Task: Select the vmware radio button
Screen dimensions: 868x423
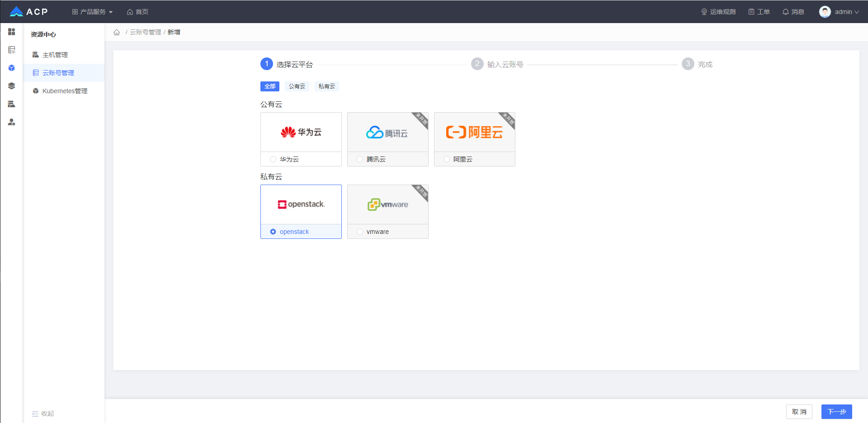Action: [x=360, y=232]
